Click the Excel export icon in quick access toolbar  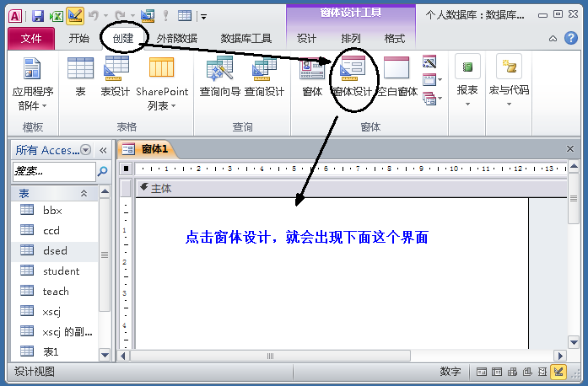pos(56,16)
